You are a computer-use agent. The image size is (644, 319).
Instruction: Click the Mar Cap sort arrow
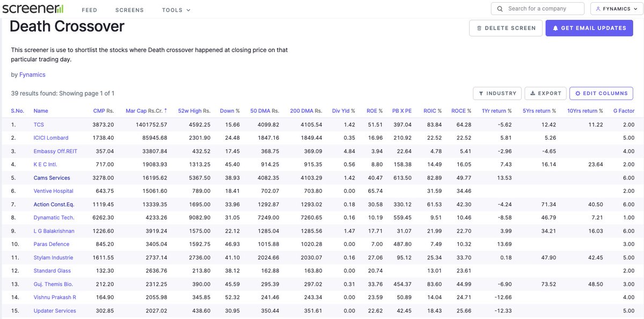[x=165, y=111]
